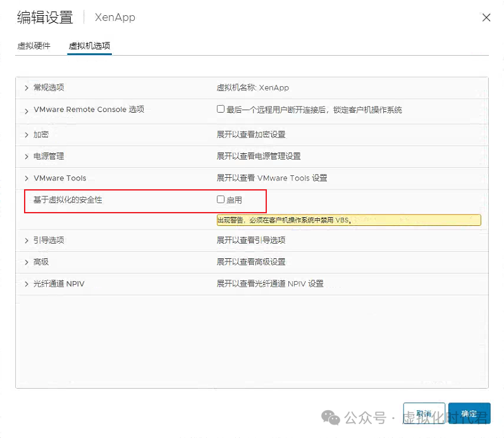Click the 虚拟机名称: XenApp text
Viewport: 504px width, 438px height.
253,87
